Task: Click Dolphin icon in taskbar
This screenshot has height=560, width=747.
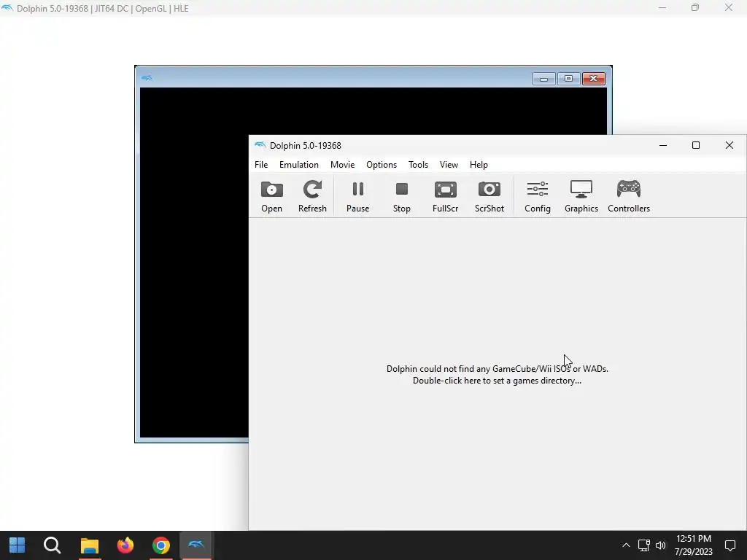Action: click(196, 545)
